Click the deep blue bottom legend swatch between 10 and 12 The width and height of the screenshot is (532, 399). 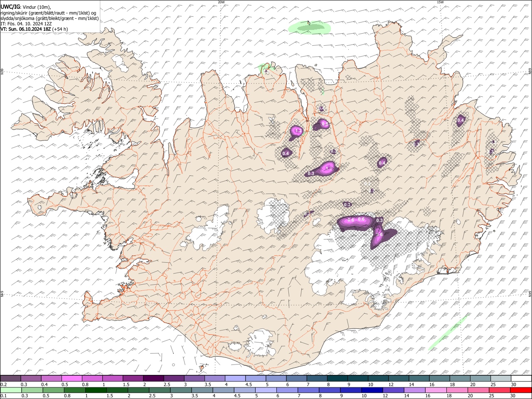pyautogui.click(x=372, y=390)
